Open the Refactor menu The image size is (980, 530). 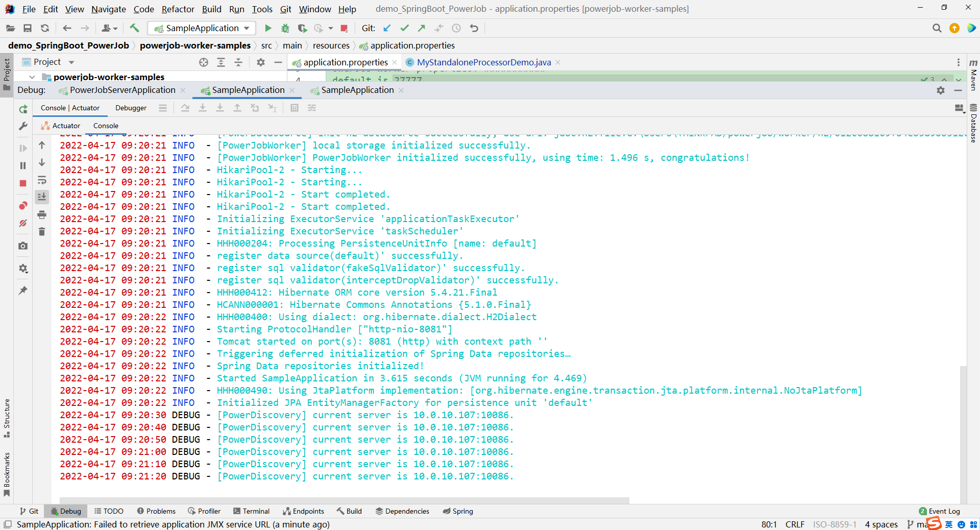point(178,9)
